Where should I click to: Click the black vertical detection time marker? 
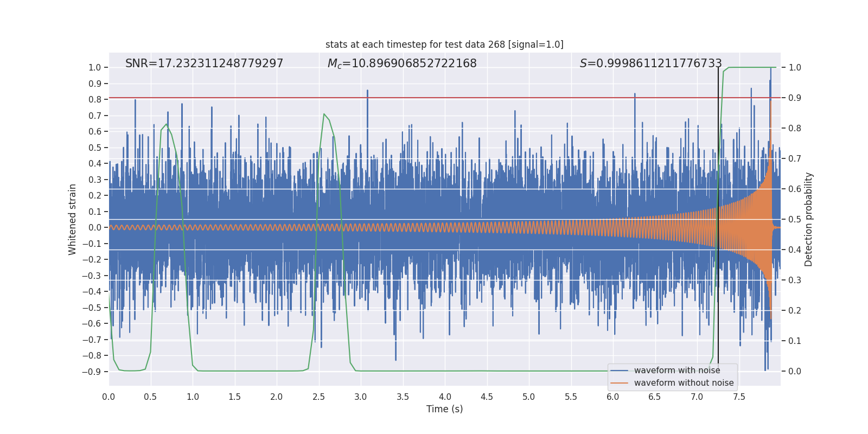[718, 217]
